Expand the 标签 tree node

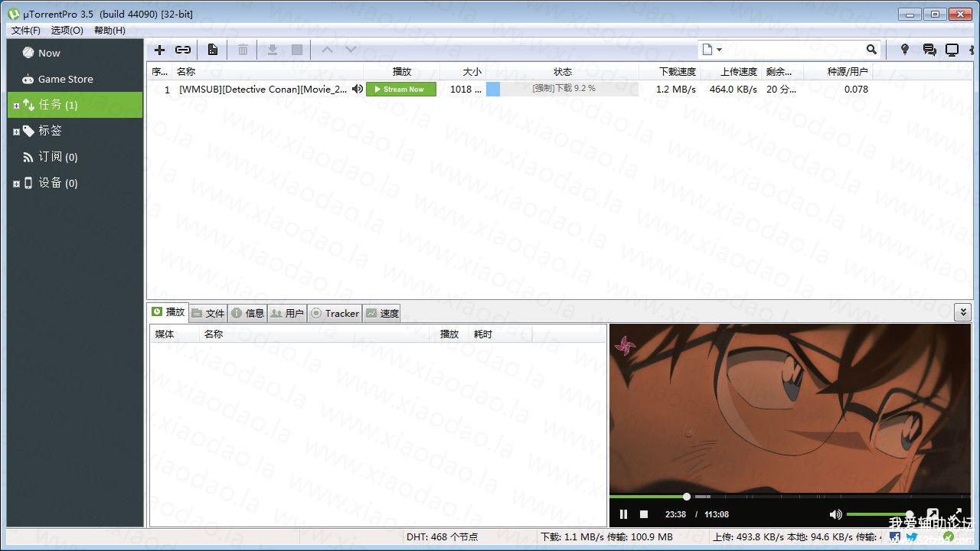(16, 132)
